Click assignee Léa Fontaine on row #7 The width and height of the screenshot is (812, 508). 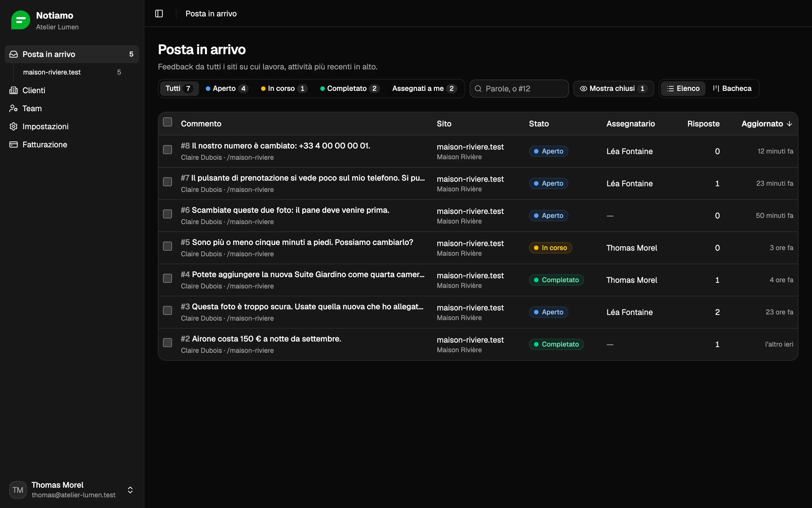pyautogui.click(x=630, y=183)
